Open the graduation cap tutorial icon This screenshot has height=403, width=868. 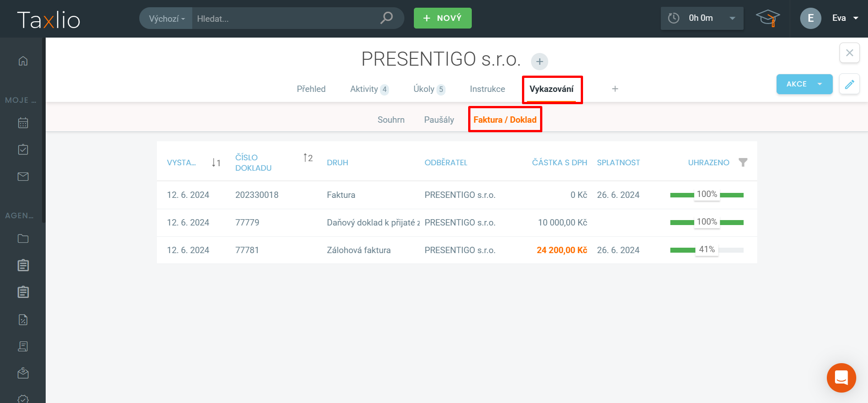click(x=768, y=18)
